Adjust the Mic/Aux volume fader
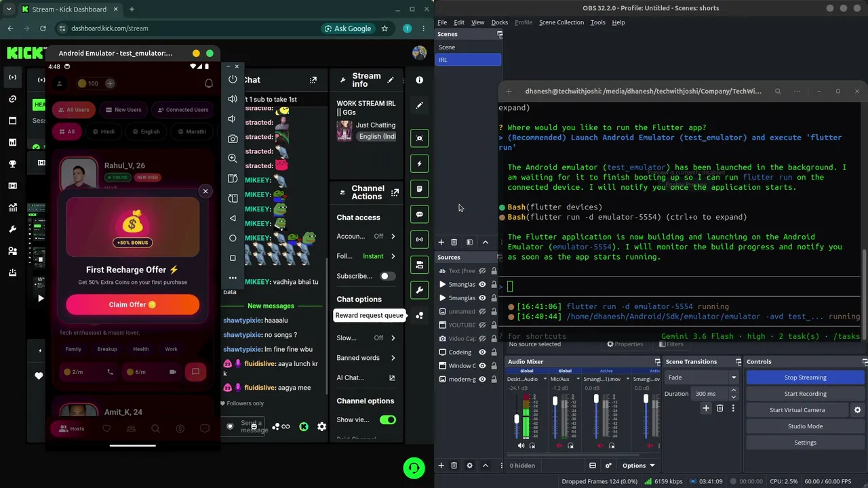 555,401
